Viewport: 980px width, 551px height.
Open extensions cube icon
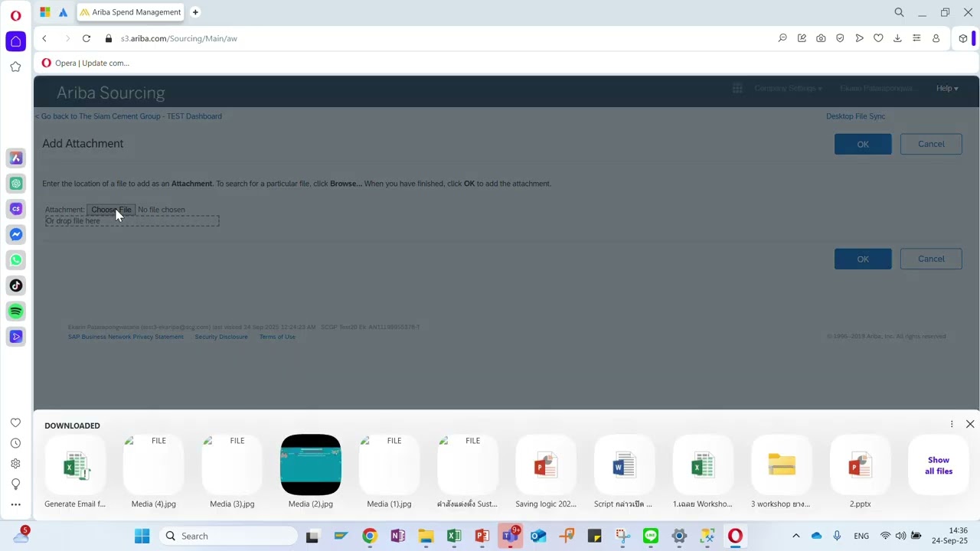coord(963,38)
